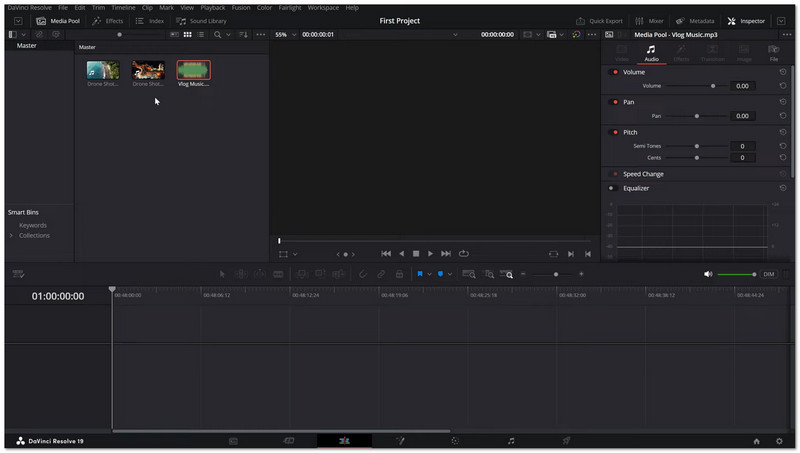Image resolution: width=800 pixels, height=453 pixels.
Task: Open the Timeline menu
Action: (x=123, y=8)
